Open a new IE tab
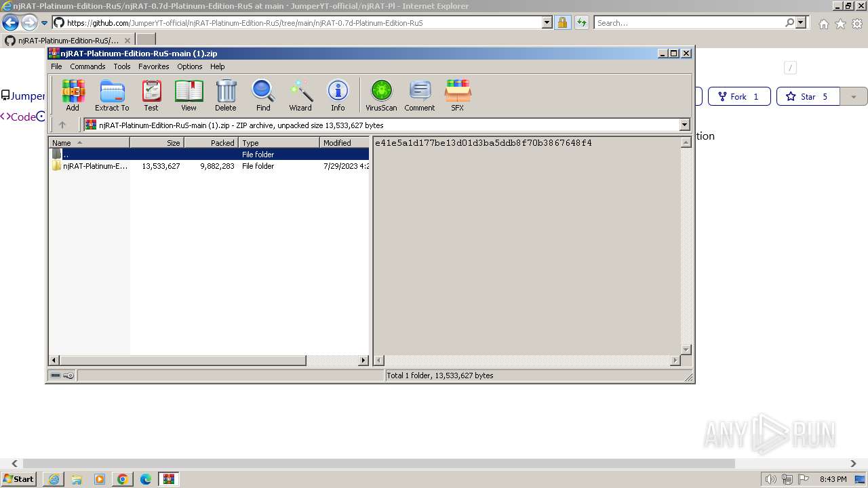The width and height of the screenshot is (868, 488). [x=146, y=40]
